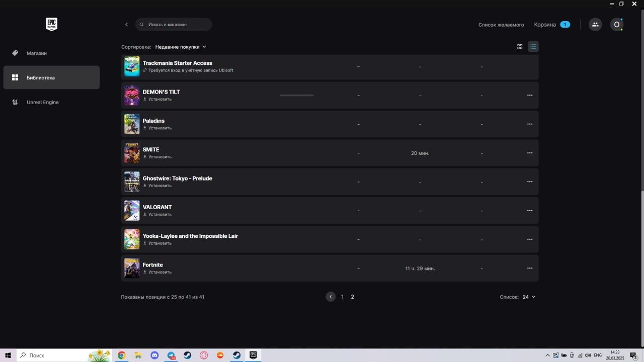Open options menu for VALORANT
The height and width of the screenshot is (362, 644).
coord(530,211)
